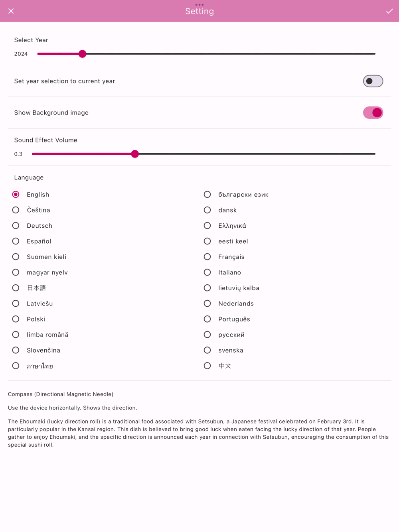Screen dimensions: 399x532
Task: Click the Sound Effect Volume slider thumb
Action: click(x=135, y=154)
